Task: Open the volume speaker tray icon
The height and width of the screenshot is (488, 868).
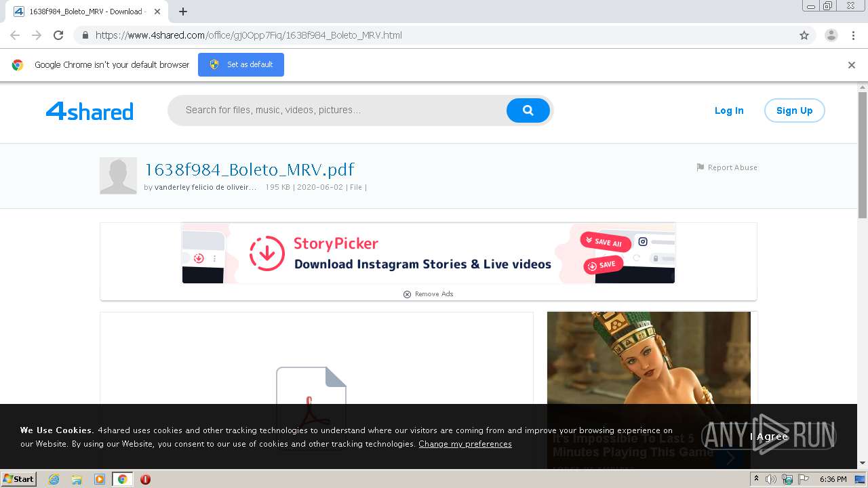Action: 770,479
